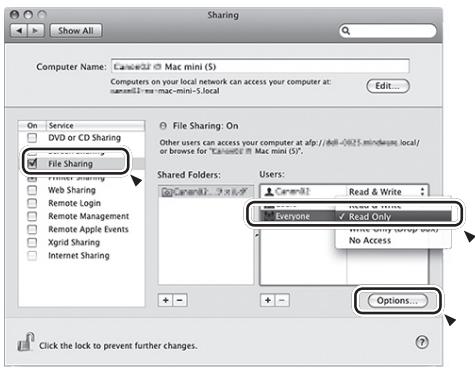Enable DVD or CD Sharing checkbox
The image size is (475, 370).
coord(32,137)
